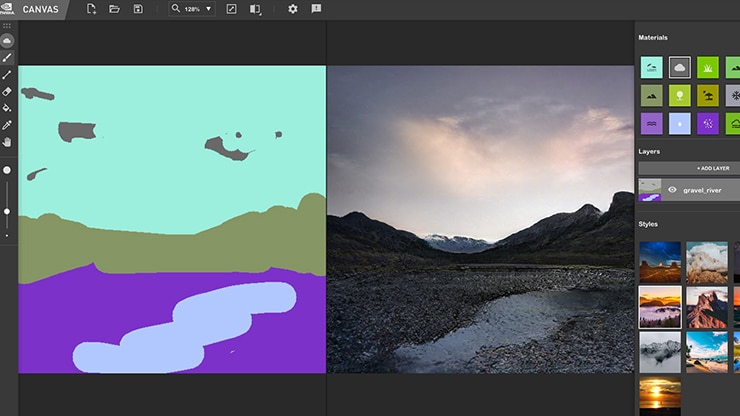Select the Brush tool
Screen dimensions: 740x416
[x=7, y=58]
